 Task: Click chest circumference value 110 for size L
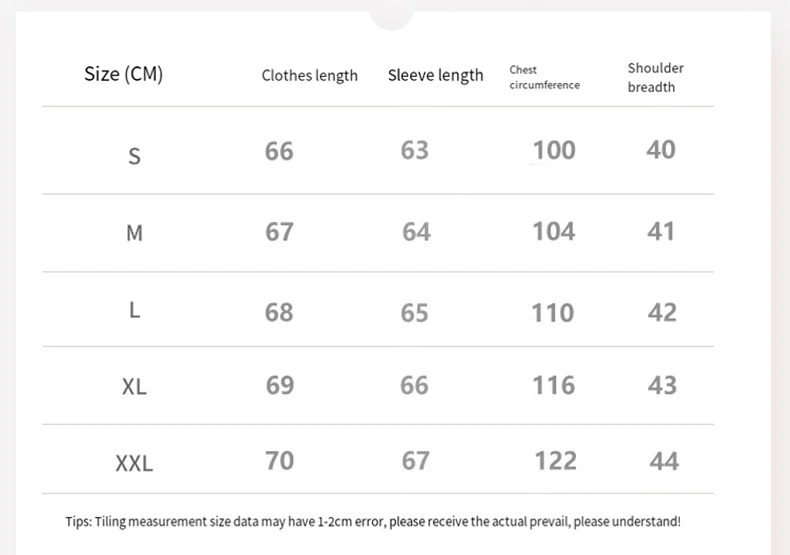point(553,313)
